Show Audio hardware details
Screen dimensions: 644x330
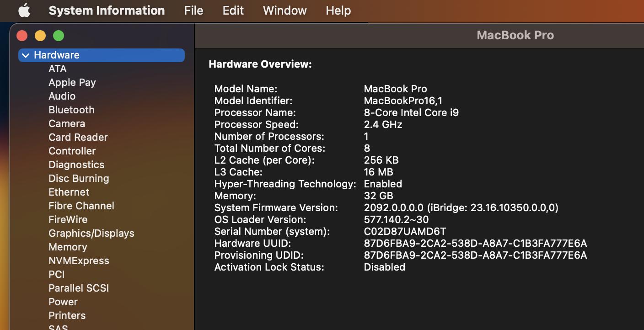(x=62, y=96)
